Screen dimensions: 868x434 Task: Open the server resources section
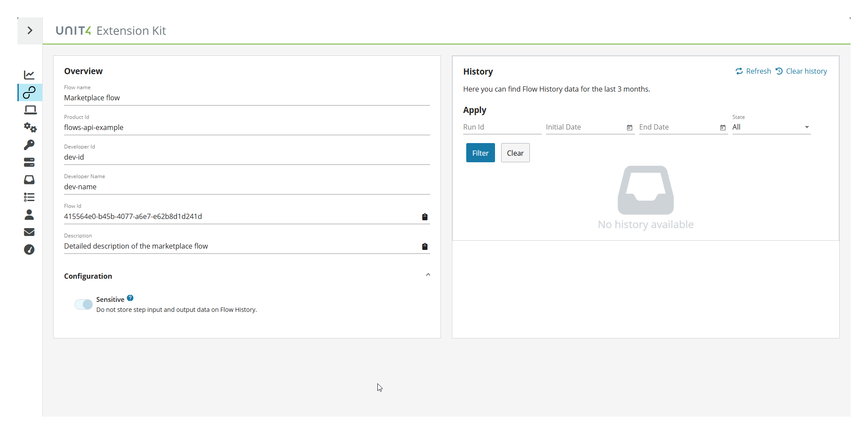29,162
